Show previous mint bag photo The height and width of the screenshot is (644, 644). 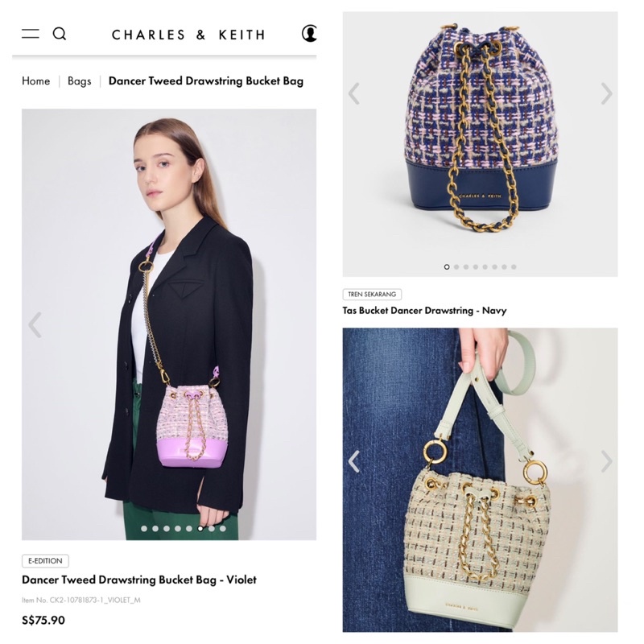[354, 461]
